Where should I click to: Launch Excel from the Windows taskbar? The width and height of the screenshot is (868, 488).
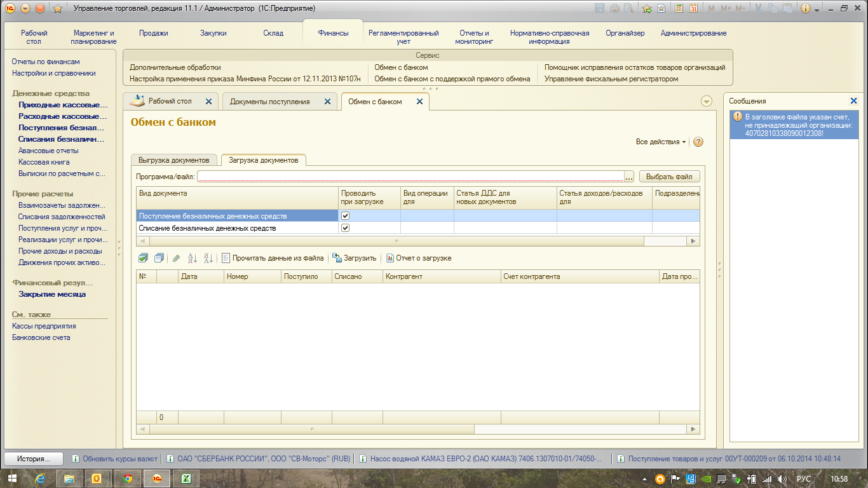[187, 478]
